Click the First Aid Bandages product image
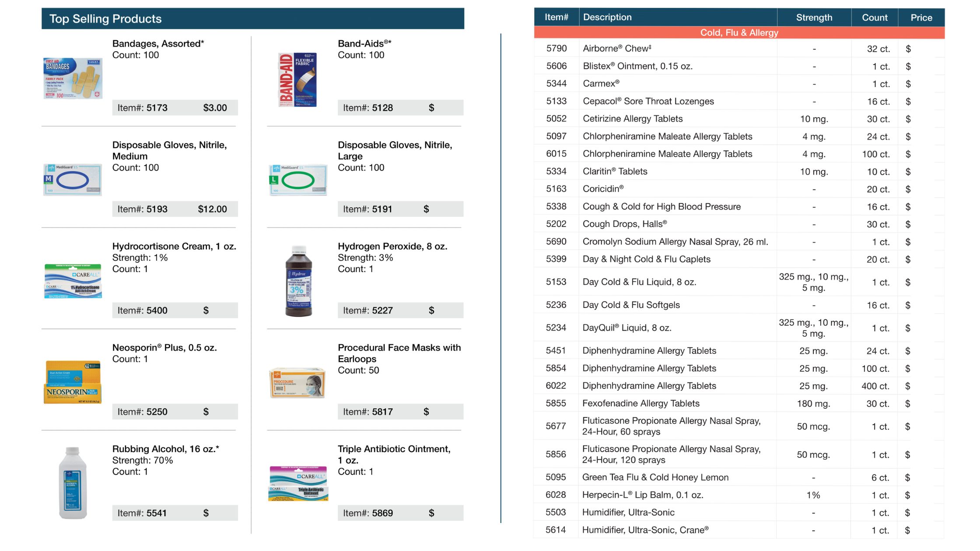This screenshot has height=551, width=980. [x=73, y=78]
